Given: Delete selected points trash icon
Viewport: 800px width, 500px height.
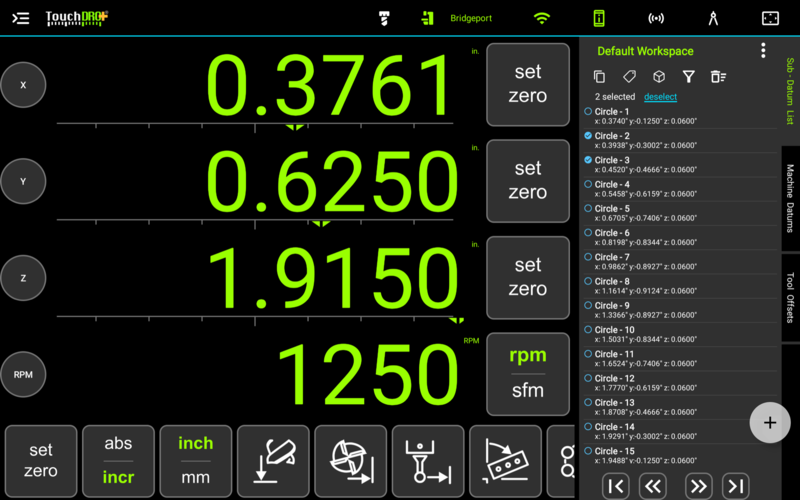Looking at the screenshot, I should coord(718,77).
